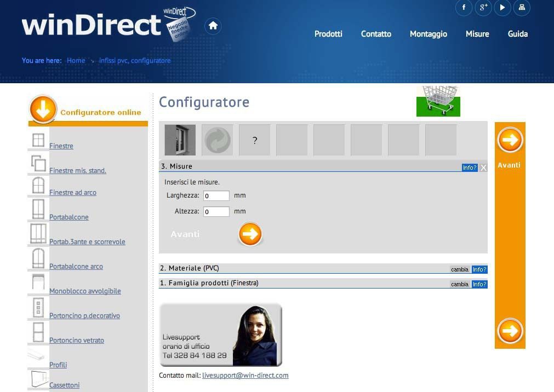The image size is (554, 392).
Task: Click the Finestre window icon in sidebar
Action: coord(38,140)
